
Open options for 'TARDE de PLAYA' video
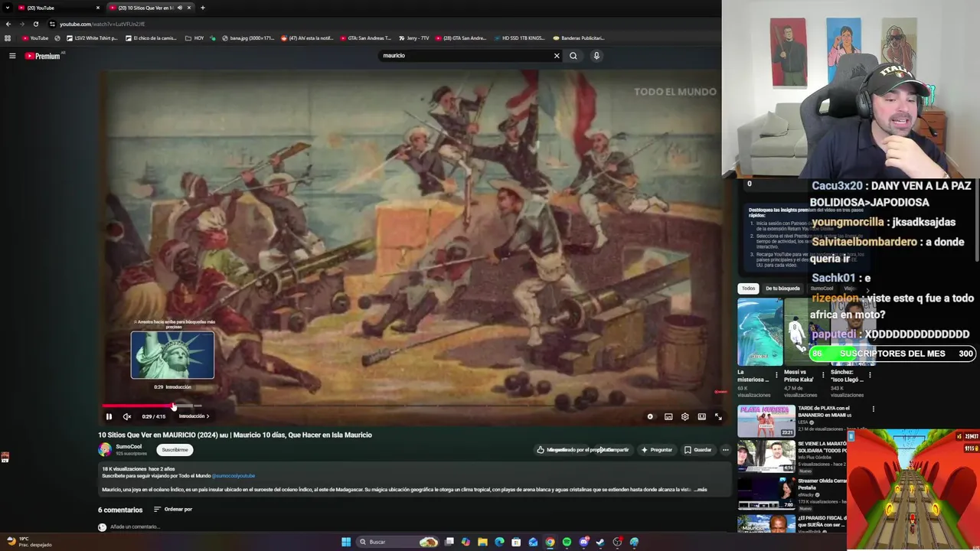873,409
